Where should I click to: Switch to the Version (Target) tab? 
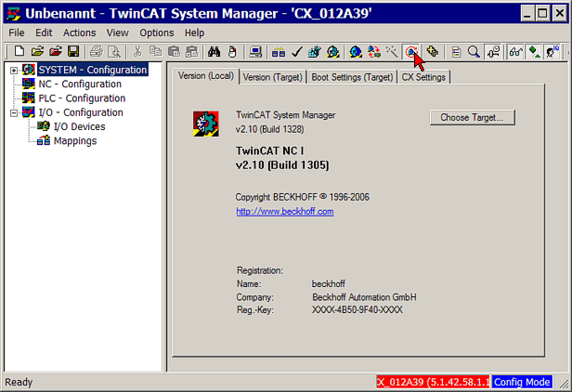coord(273,77)
